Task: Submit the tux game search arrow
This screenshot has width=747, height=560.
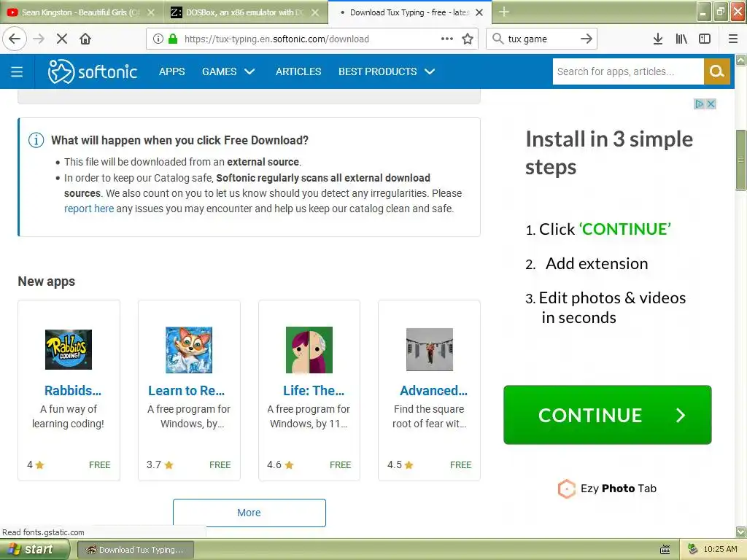Action: [587, 39]
